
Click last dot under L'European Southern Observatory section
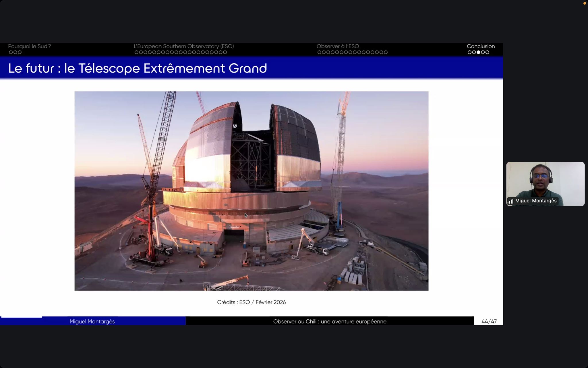pos(225,52)
